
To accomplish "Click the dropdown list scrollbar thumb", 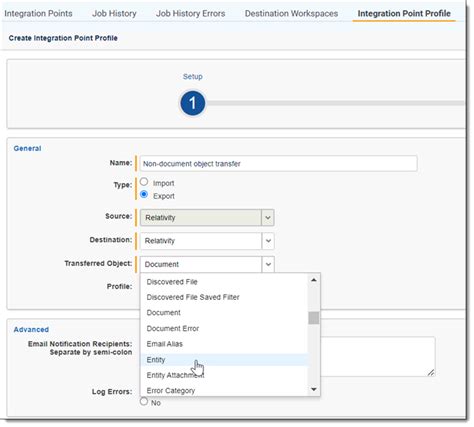I will [313, 318].
